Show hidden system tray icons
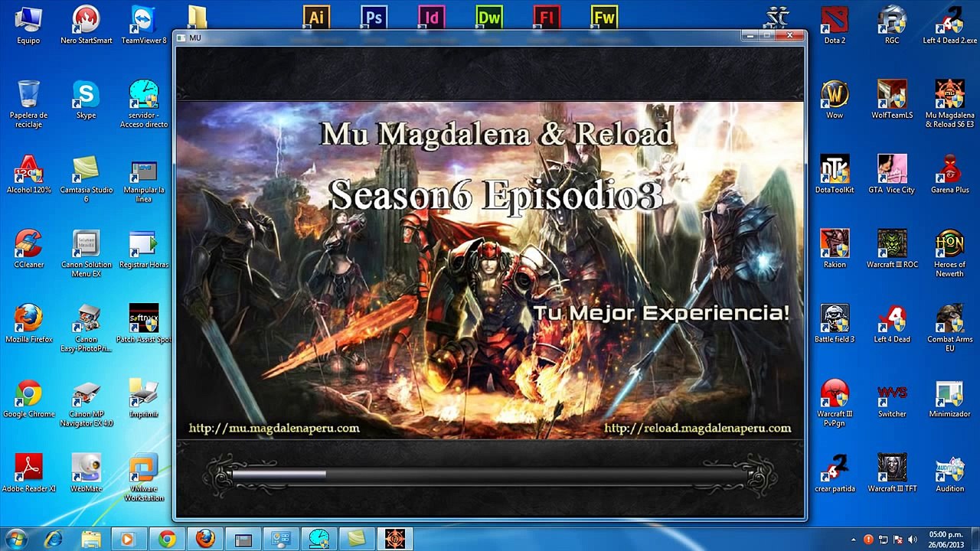980x551 pixels. pos(854,540)
